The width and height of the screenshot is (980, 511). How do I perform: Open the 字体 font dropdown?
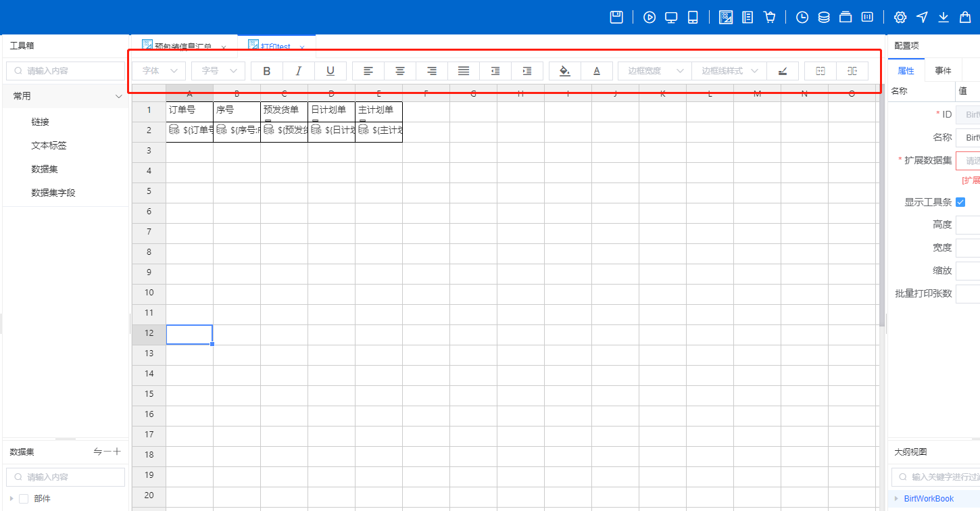click(159, 71)
